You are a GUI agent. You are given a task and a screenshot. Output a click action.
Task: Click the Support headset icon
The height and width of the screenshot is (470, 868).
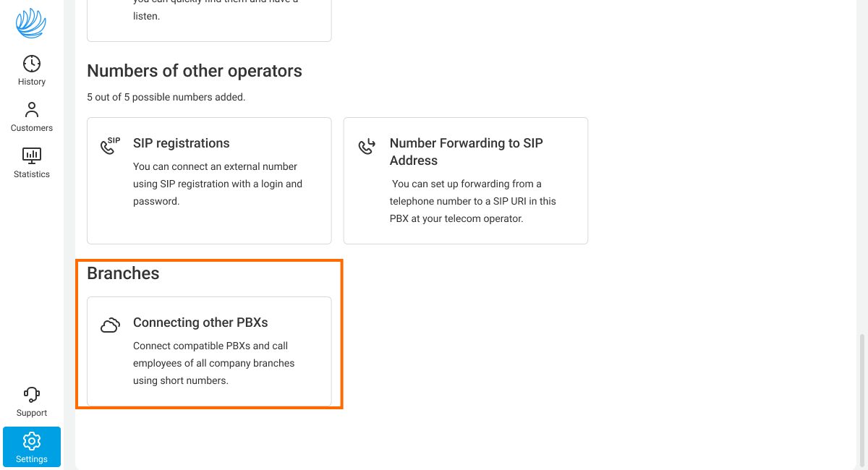32,395
